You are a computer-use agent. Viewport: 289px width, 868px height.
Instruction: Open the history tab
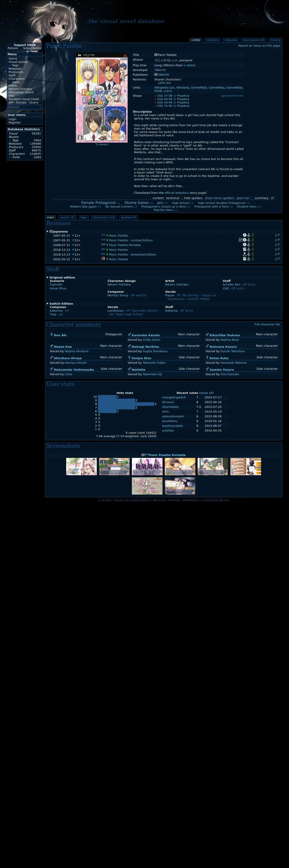(x=275, y=40)
